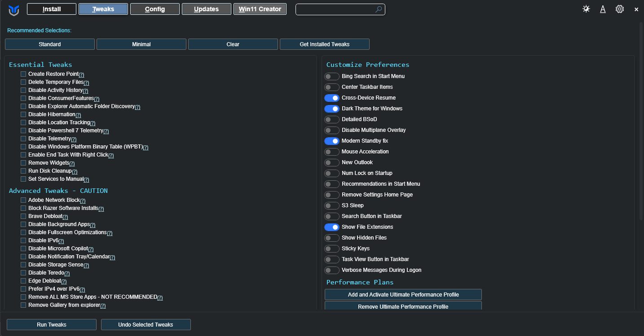This screenshot has width=644, height=336.
Task: Run the selected tweaks
Action: 52,324
